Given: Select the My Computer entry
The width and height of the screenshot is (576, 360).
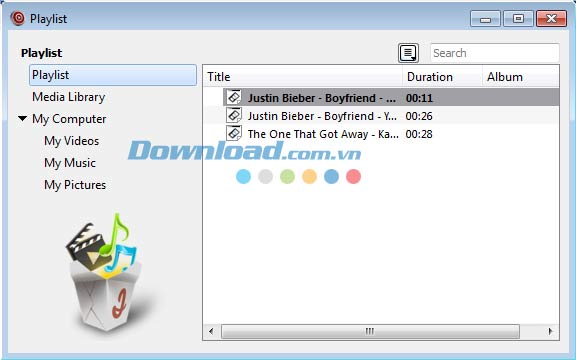Looking at the screenshot, I should (69, 119).
